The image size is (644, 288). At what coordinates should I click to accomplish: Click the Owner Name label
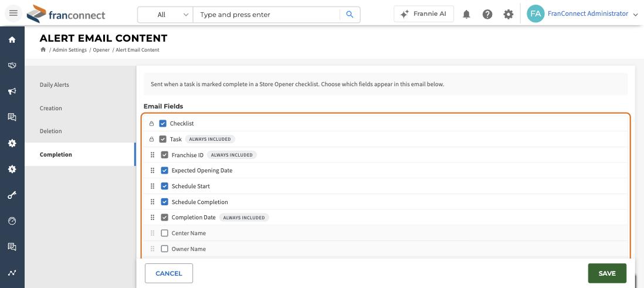[x=188, y=249]
